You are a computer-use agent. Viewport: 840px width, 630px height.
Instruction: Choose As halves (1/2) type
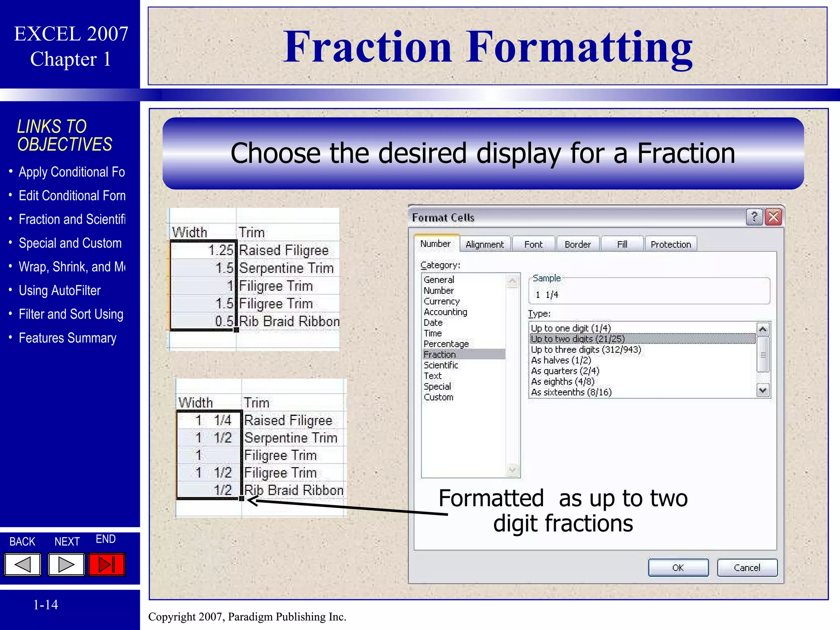pos(561,360)
